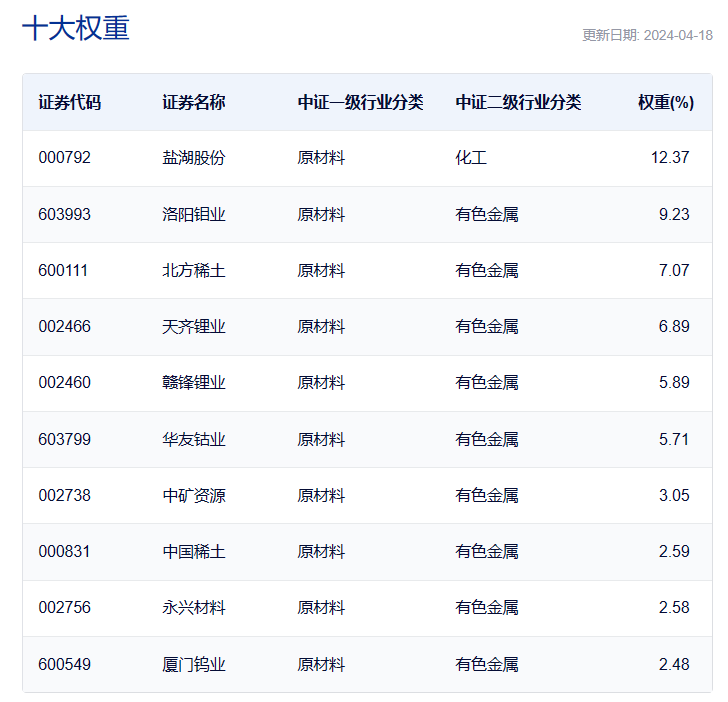728x702 pixels.
Task: Click weight value 5.71
Action: [x=674, y=439]
